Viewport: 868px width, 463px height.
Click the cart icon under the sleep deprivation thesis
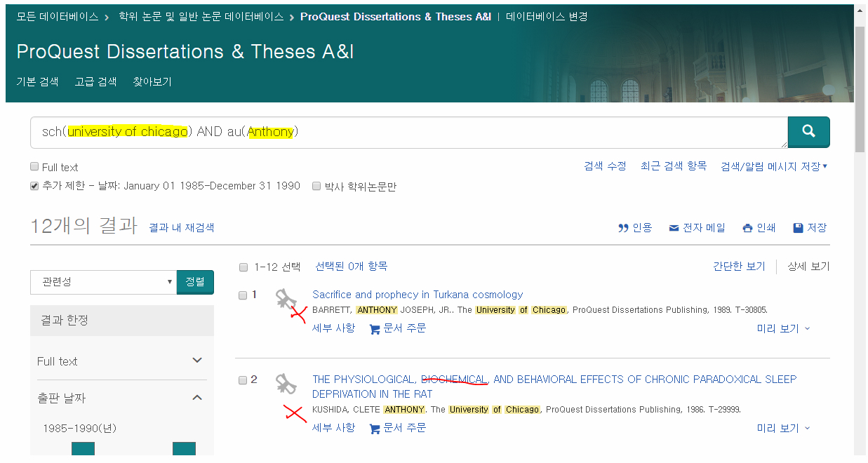375,428
